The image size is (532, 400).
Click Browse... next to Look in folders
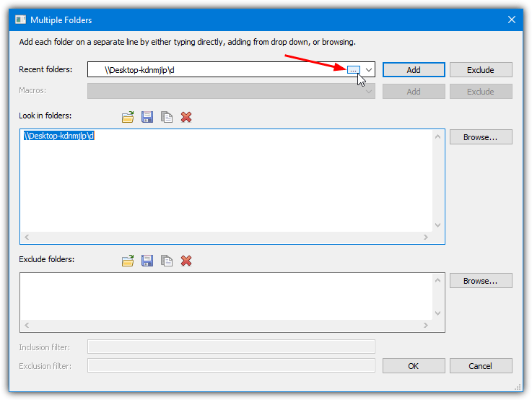point(481,137)
